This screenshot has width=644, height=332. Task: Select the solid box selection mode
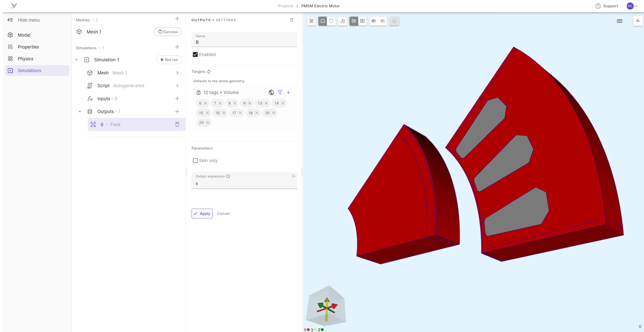pyautogui.click(x=323, y=21)
